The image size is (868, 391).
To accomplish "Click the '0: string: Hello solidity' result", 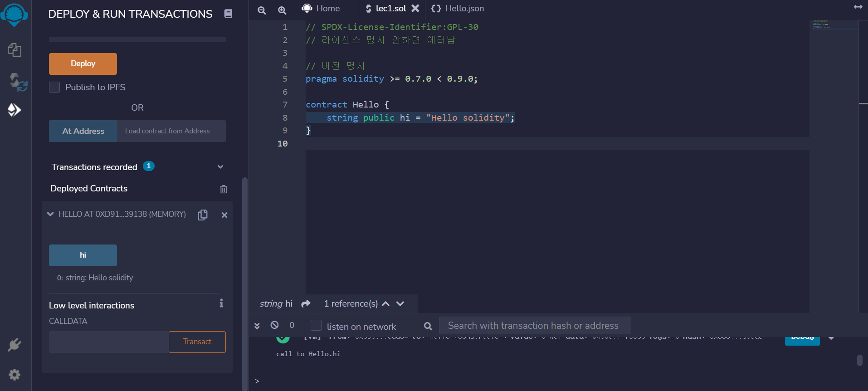I will pyautogui.click(x=95, y=278).
